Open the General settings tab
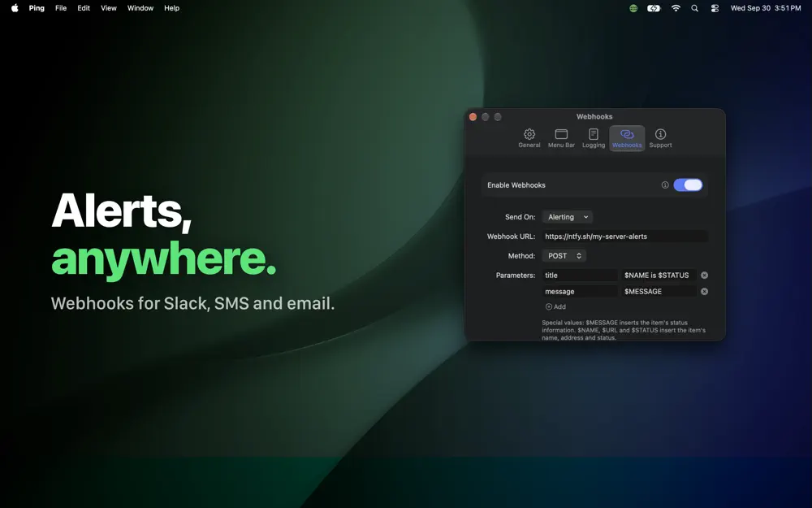The width and height of the screenshot is (812, 508). (x=529, y=138)
